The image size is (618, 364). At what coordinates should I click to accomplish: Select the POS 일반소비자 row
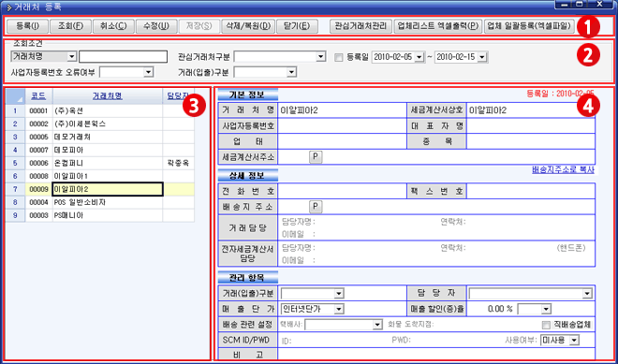[100, 202]
